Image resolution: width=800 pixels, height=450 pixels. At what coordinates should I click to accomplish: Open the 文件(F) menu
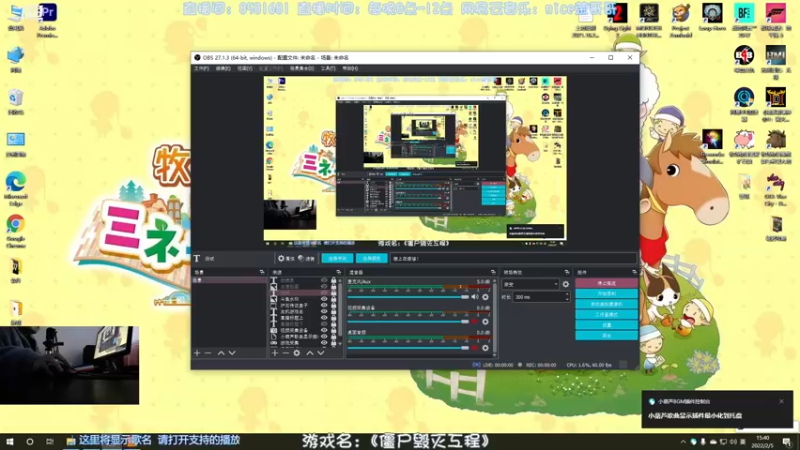[202, 68]
